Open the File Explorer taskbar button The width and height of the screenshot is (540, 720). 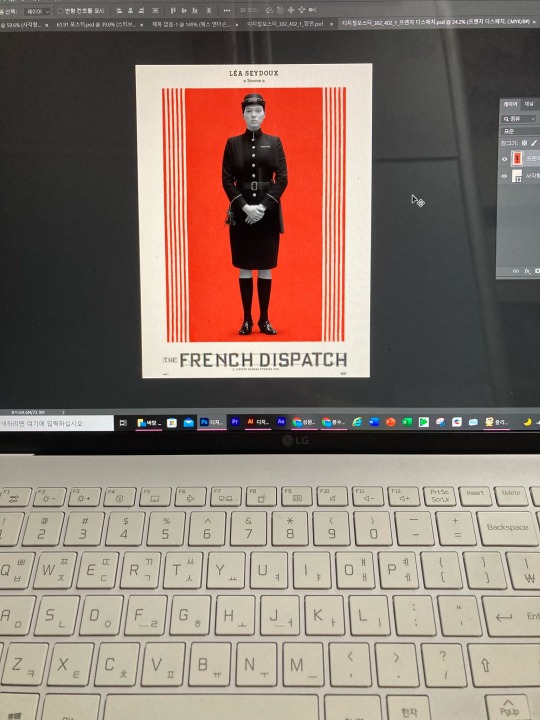[x=149, y=422]
